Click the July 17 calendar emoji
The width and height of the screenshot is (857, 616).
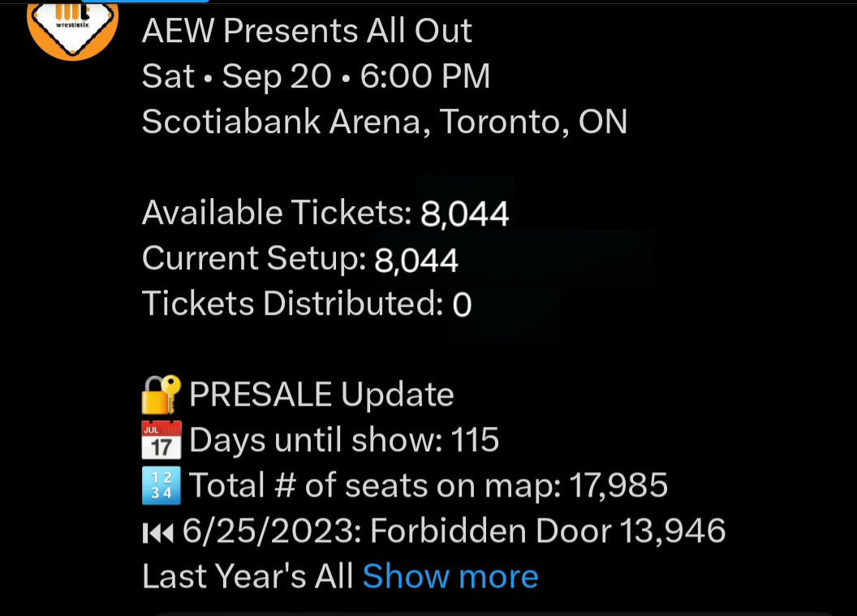[161, 440]
